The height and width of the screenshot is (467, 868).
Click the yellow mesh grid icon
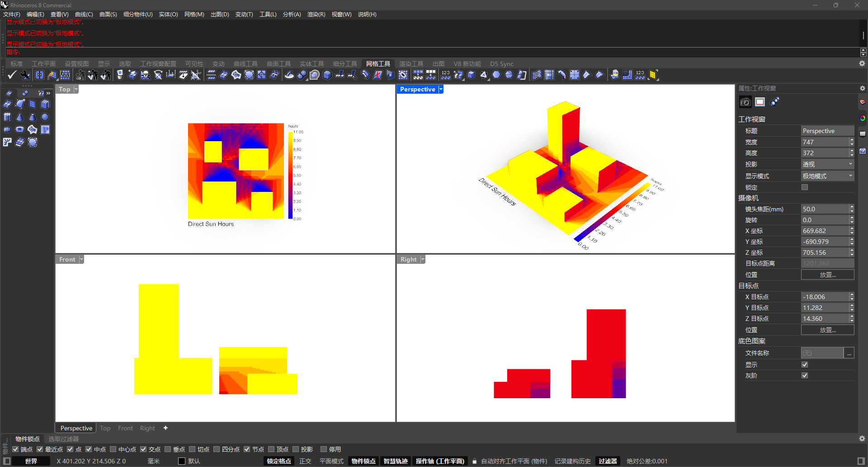[x=653, y=75]
